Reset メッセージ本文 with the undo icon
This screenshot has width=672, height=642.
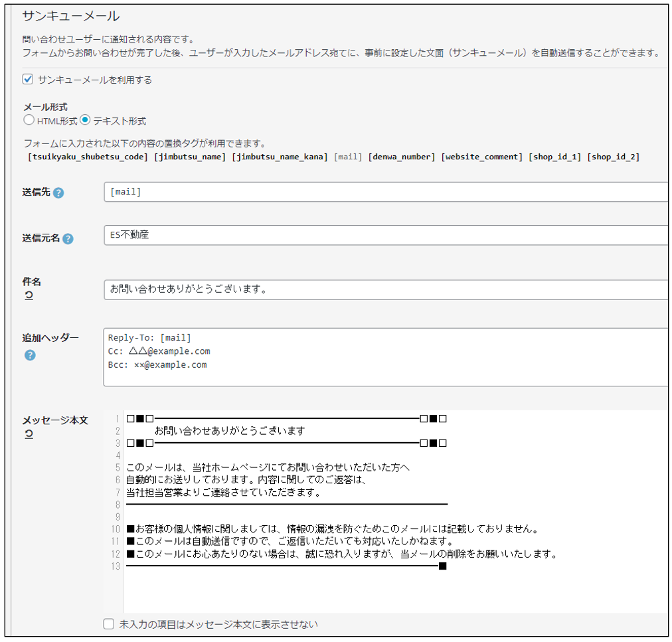point(29,435)
